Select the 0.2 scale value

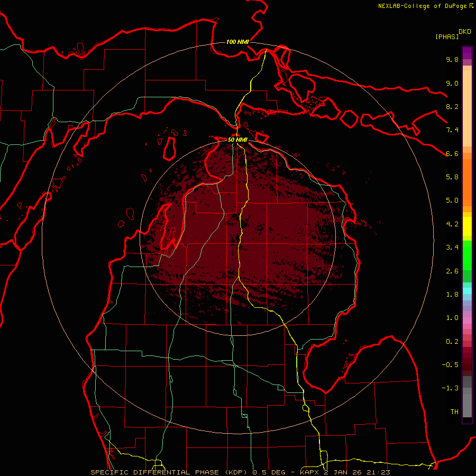click(x=452, y=342)
